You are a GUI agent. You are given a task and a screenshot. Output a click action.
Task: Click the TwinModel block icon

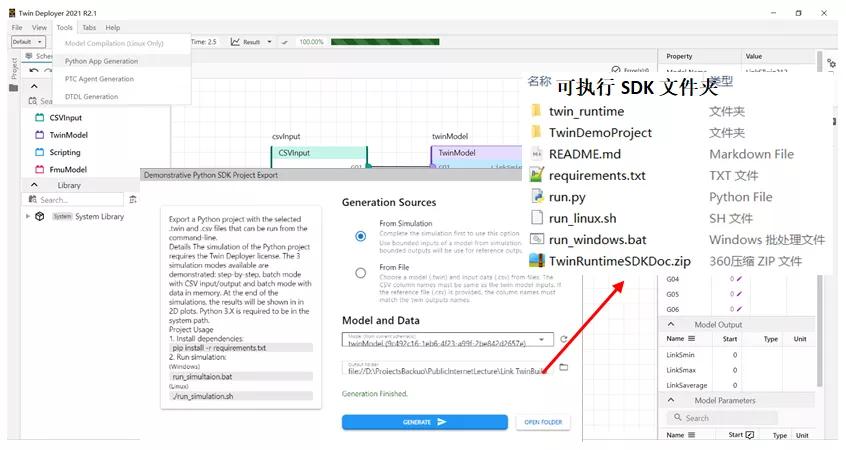pyautogui.click(x=39, y=135)
